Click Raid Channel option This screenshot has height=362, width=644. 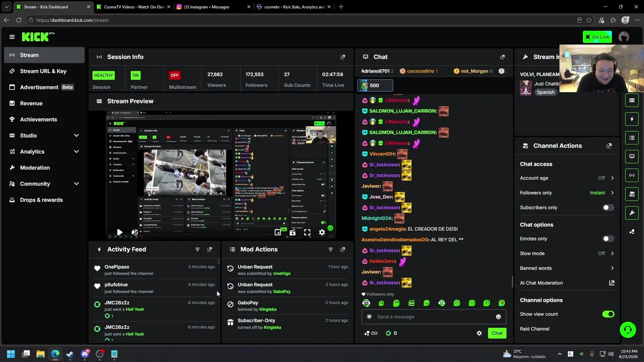coord(534,329)
